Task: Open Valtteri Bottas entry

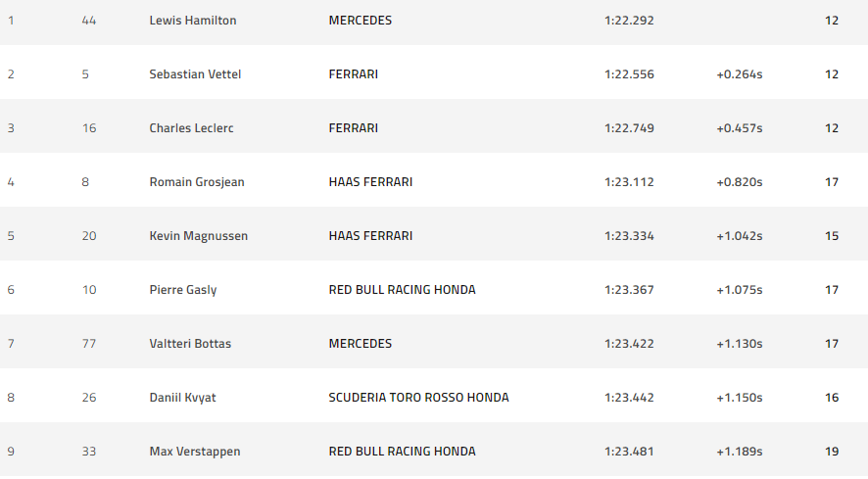Action: [x=190, y=344]
